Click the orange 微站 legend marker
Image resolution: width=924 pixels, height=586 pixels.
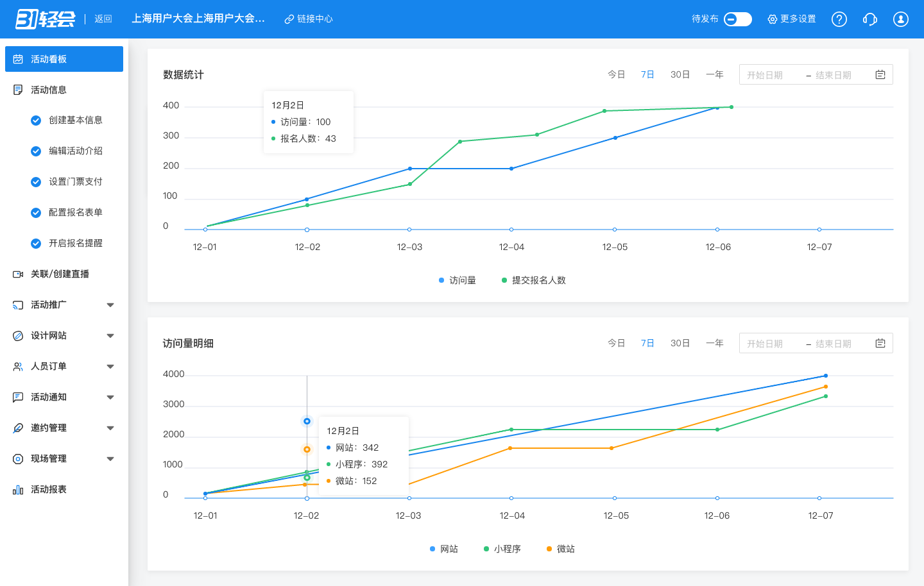coord(549,549)
